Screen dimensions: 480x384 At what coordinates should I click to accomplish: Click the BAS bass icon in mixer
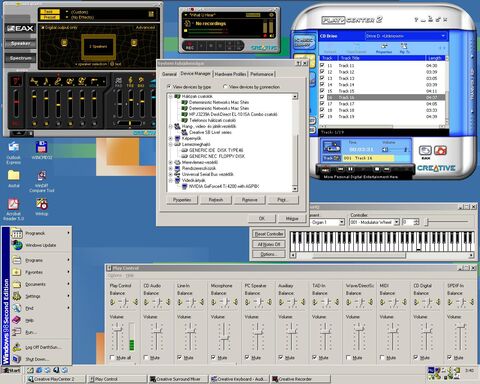141,81
